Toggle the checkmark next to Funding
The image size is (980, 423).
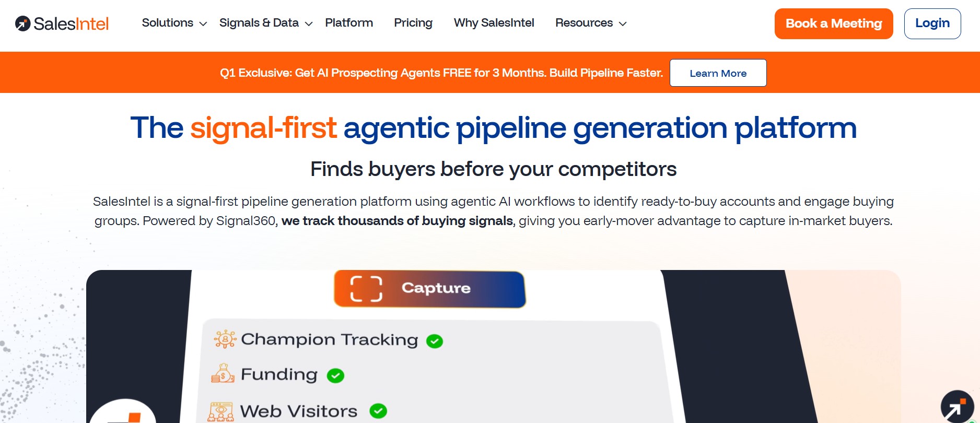click(336, 375)
